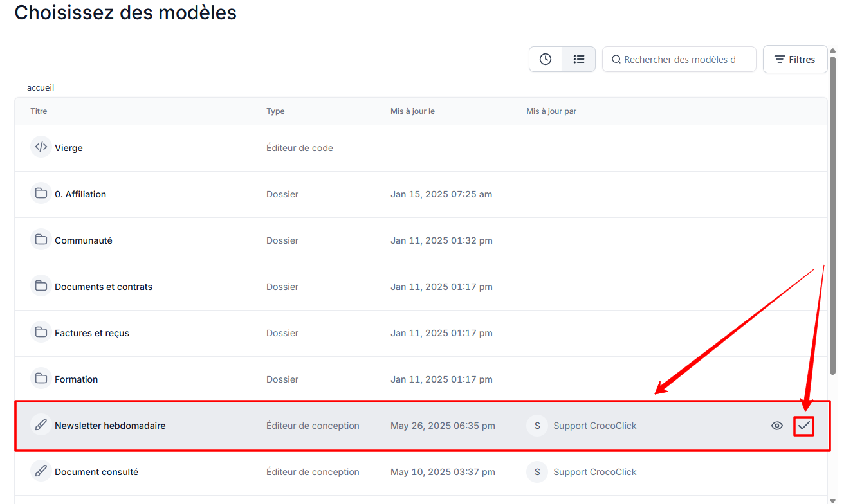Click the Formation folder icon
853x504 pixels.
pyautogui.click(x=41, y=379)
